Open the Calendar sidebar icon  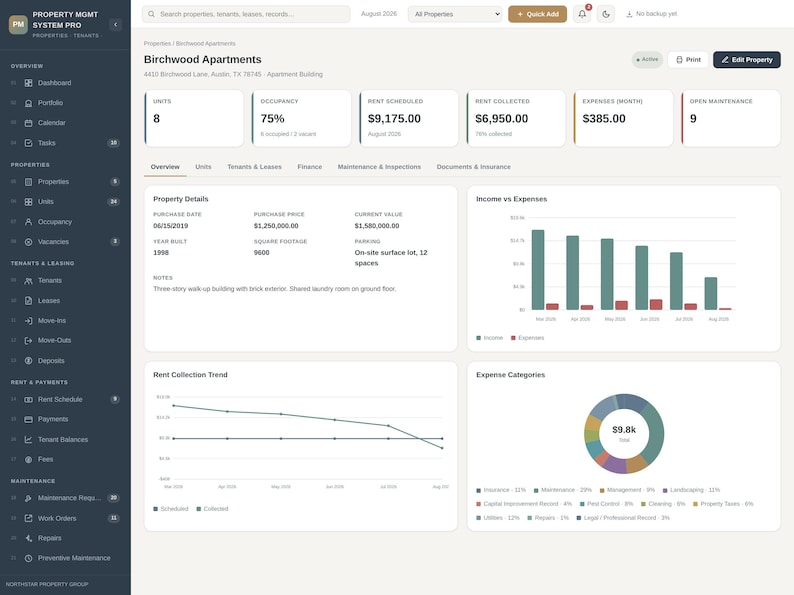point(28,123)
